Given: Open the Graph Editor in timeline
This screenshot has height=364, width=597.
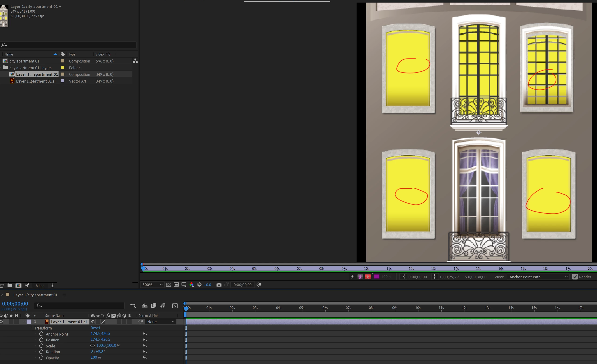Looking at the screenshot, I should coord(175,306).
